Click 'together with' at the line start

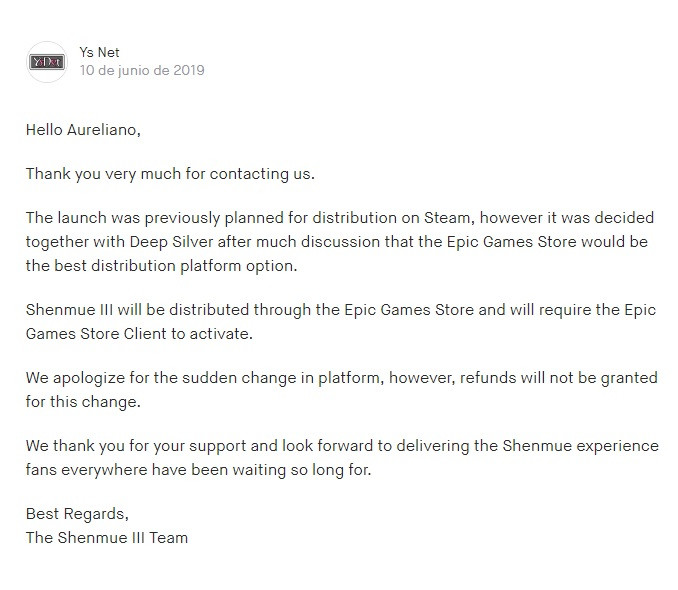71,241
